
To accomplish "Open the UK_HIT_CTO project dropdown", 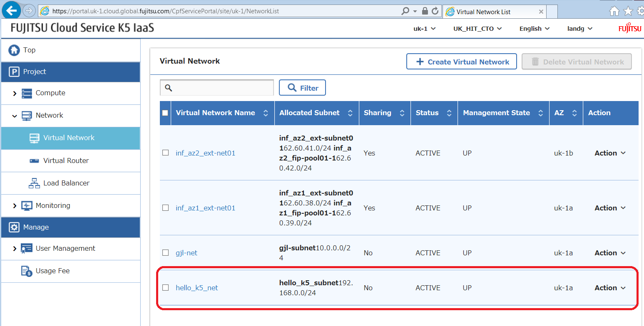I will 477,29.
